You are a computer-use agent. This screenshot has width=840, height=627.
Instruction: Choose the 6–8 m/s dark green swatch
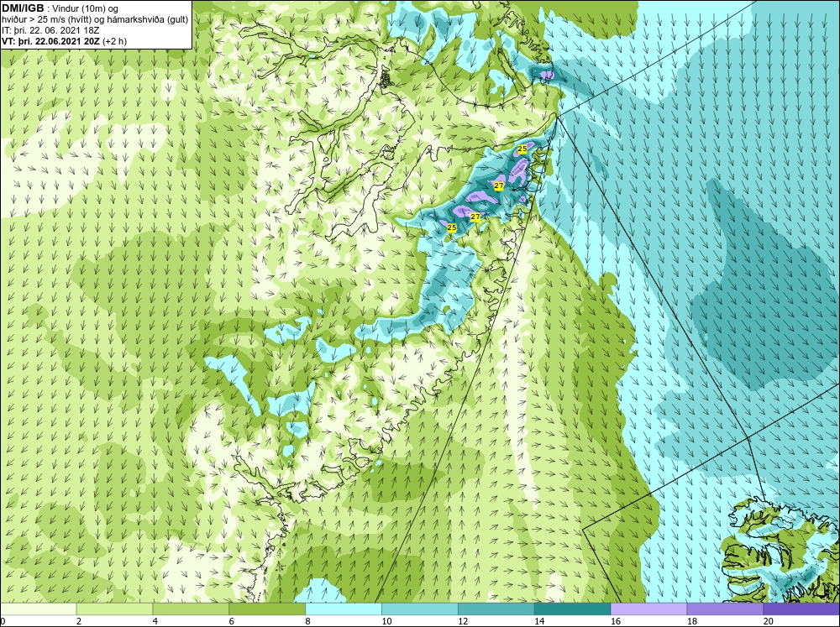(x=267, y=609)
